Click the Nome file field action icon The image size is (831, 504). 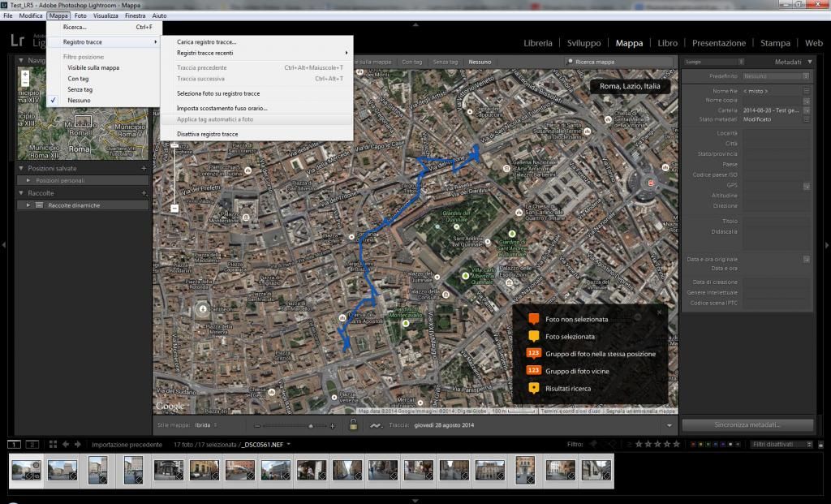tap(806, 91)
